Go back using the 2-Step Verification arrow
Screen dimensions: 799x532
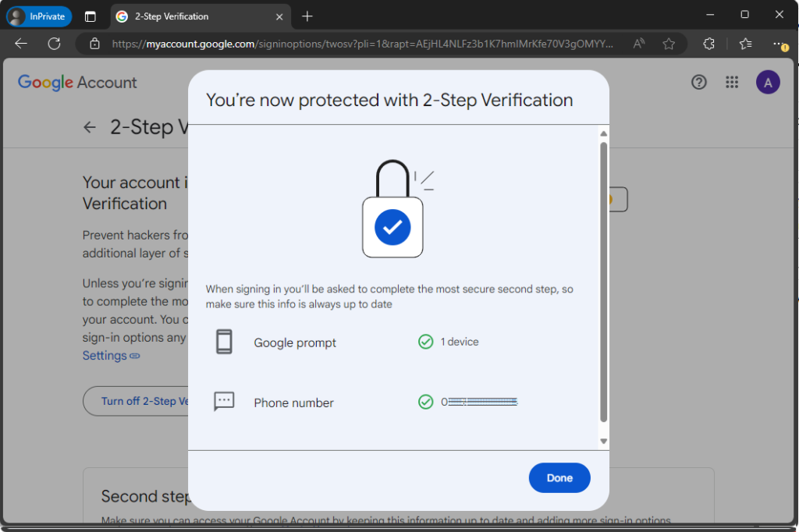(91, 128)
